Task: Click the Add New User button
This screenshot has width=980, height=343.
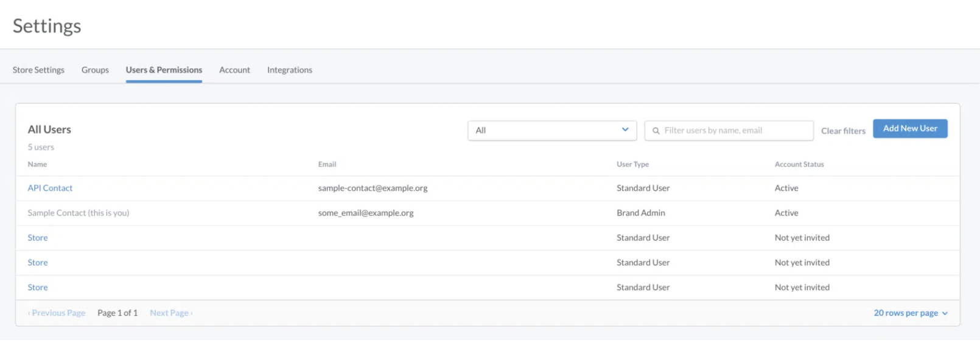Action: point(910,128)
